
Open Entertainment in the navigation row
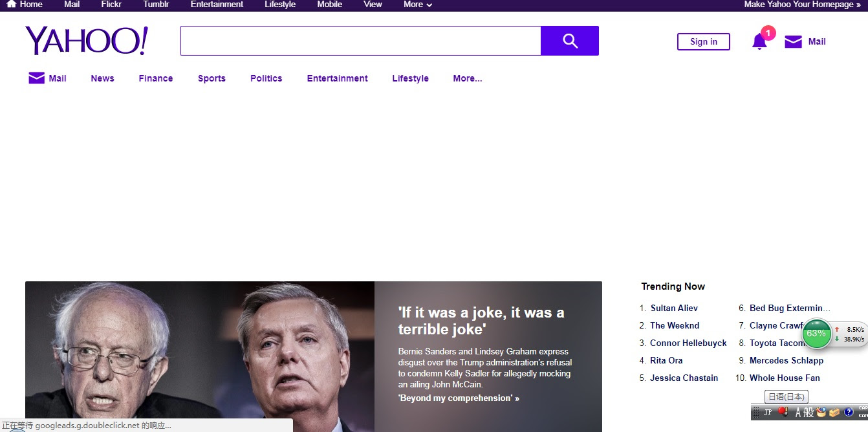tap(337, 78)
